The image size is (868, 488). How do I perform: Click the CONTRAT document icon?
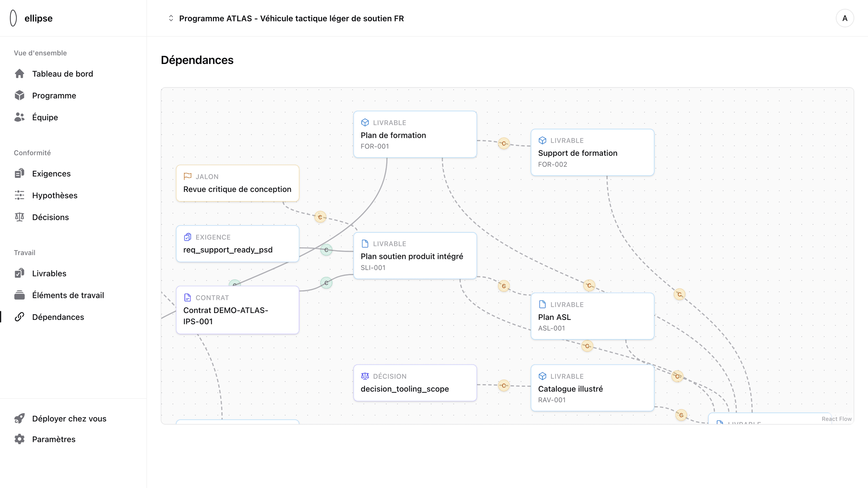tap(187, 297)
